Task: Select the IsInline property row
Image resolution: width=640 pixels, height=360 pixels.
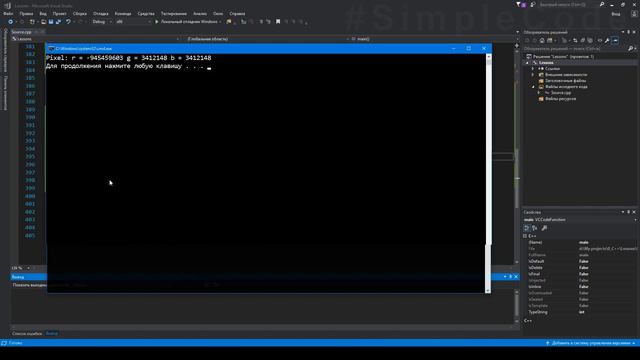Action: click(582, 287)
